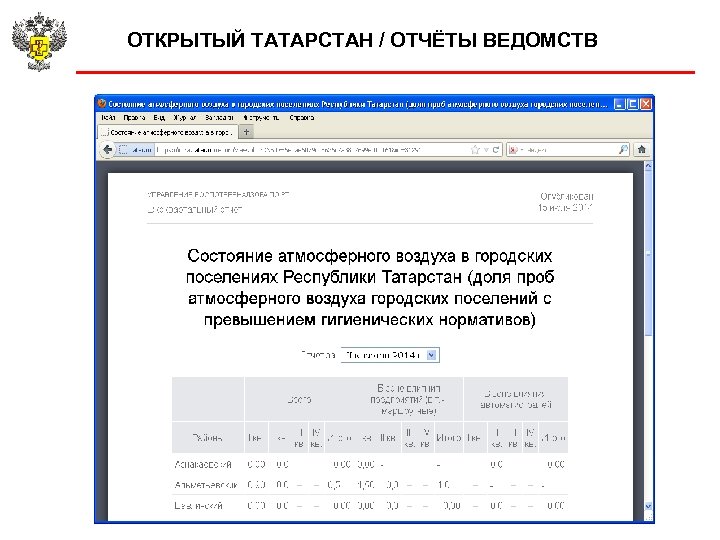Open the Журнал menu
The image size is (720, 540).
(x=185, y=118)
